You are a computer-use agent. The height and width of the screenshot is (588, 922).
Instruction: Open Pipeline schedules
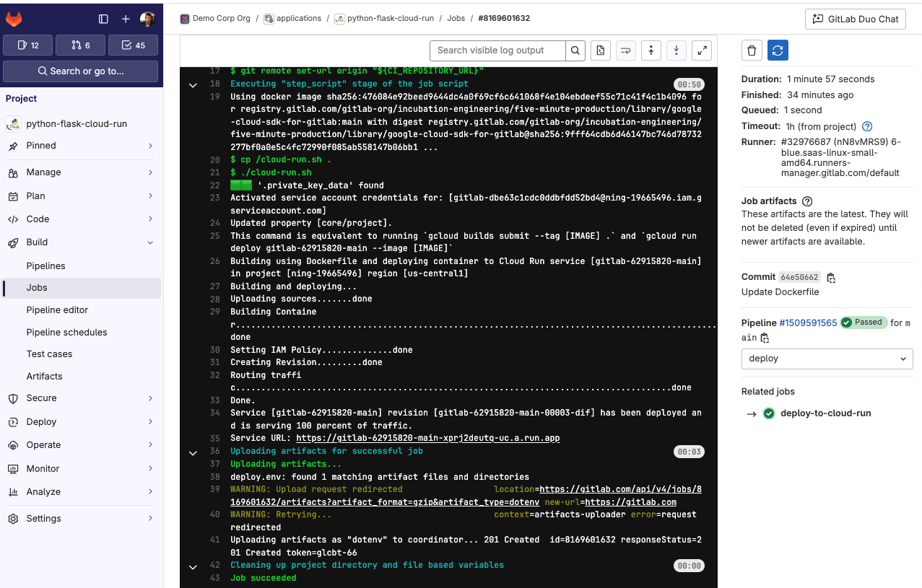pos(80,333)
